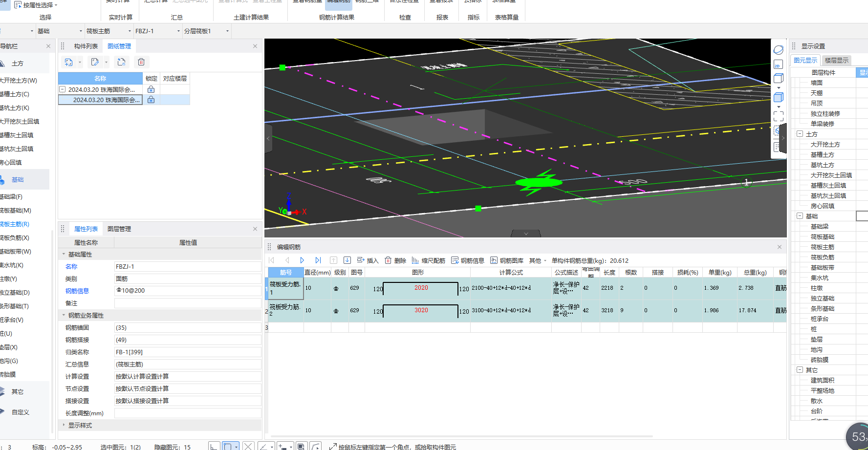Screen dimensions: 868x450
Task: Switch to 图层管理 tab
Action: pos(119,229)
